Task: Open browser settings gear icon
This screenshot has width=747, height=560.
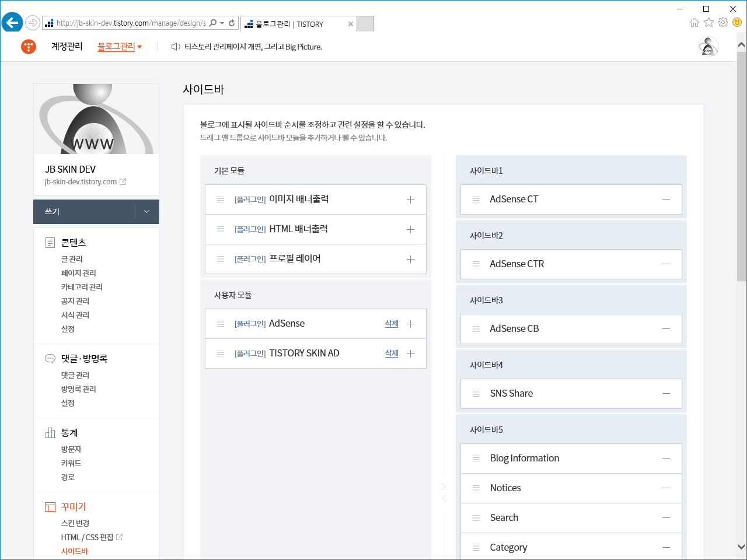Action: click(723, 23)
